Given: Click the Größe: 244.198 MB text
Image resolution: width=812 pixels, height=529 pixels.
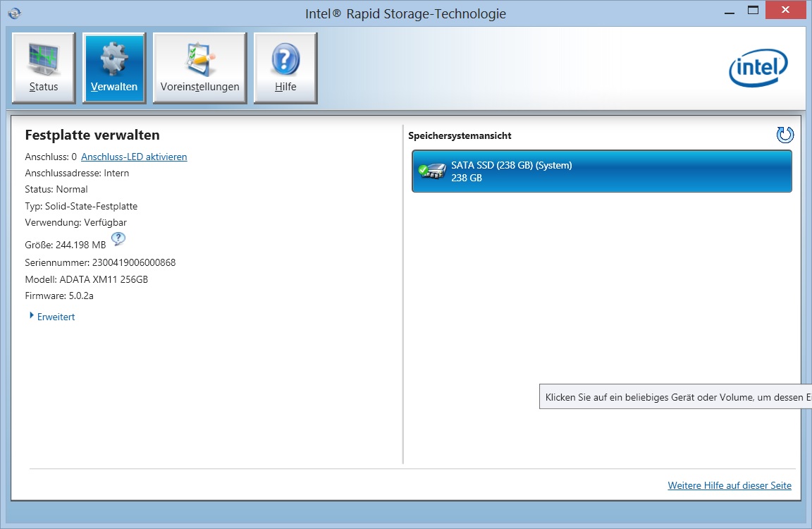Looking at the screenshot, I should coord(66,245).
